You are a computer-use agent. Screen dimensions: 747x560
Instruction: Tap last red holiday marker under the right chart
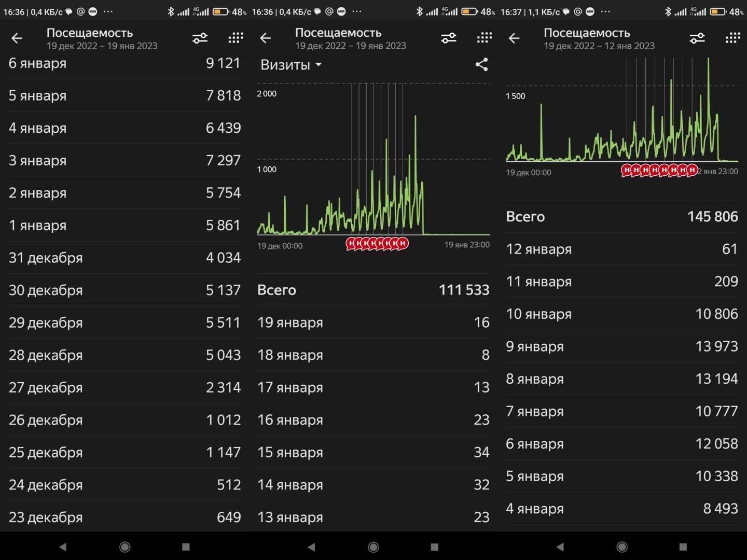tap(692, 170)
